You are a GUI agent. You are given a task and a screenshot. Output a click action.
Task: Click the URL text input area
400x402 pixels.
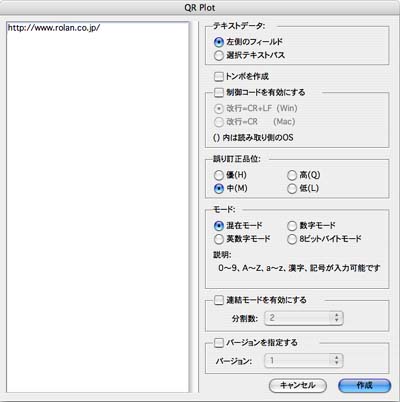(98, 207)
